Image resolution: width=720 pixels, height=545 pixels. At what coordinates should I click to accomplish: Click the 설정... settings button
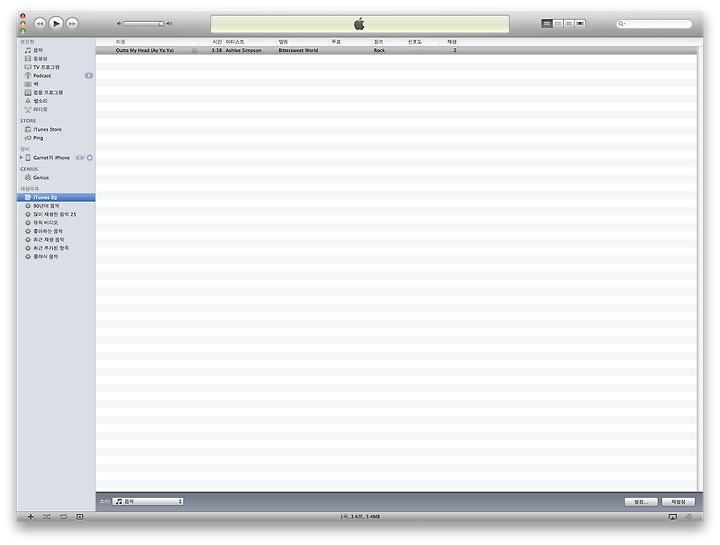(x=641, y=502)
